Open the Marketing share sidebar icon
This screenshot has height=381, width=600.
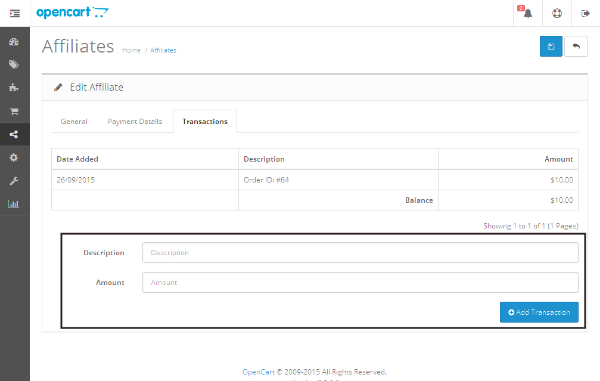click(x=14, y=134)
